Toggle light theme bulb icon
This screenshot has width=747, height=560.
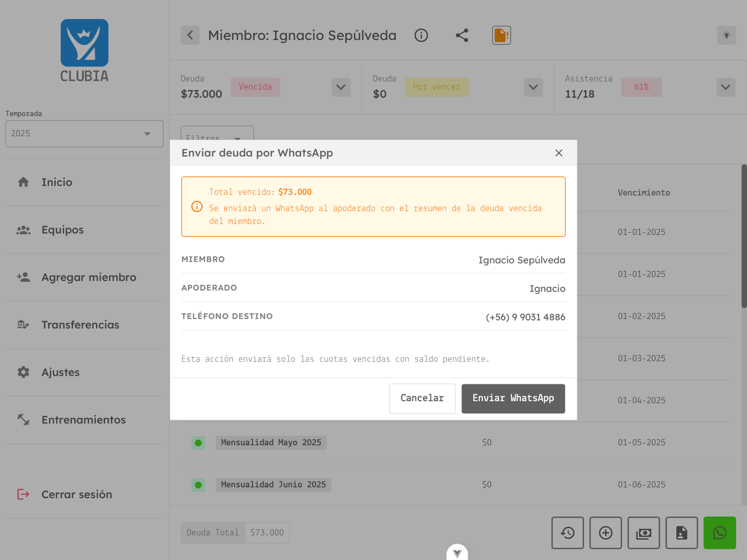coord(726,35)
